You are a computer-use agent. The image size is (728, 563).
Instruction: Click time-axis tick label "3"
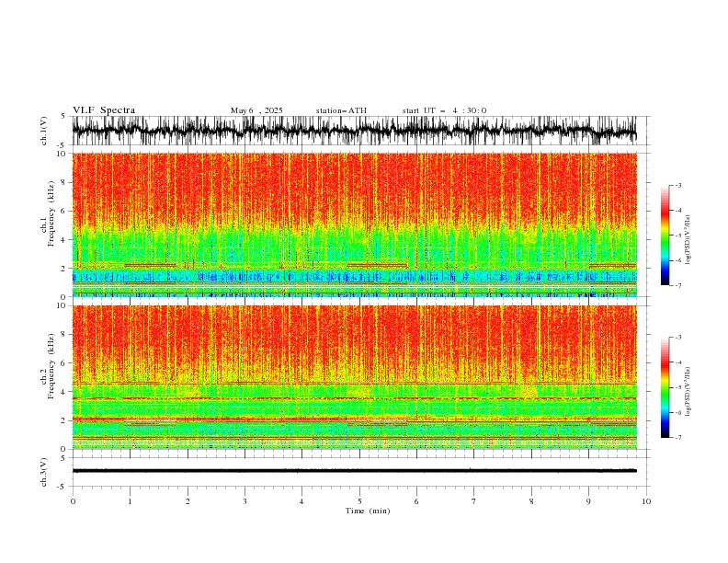click(245, 501)
